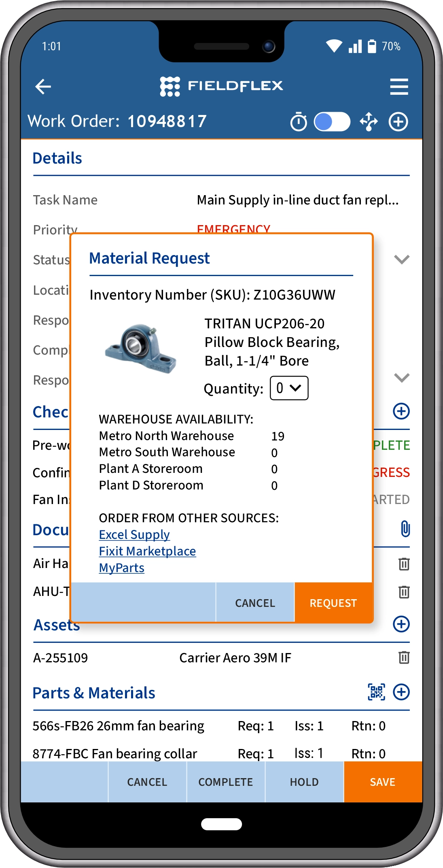Toggle the work order timer switch
The height and width of the screenshot is (868, 443).
tap(332, 122)
